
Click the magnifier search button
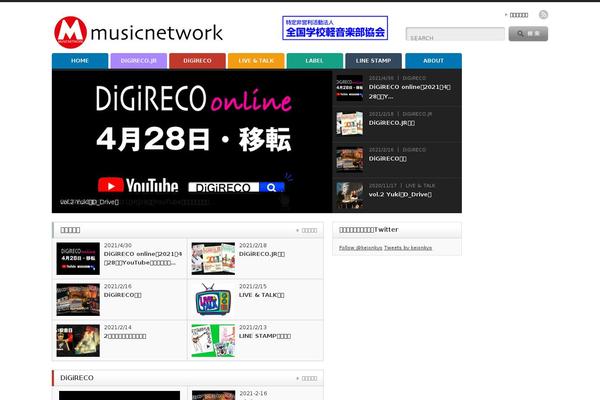pyautogui.click(x=528, y=34)
